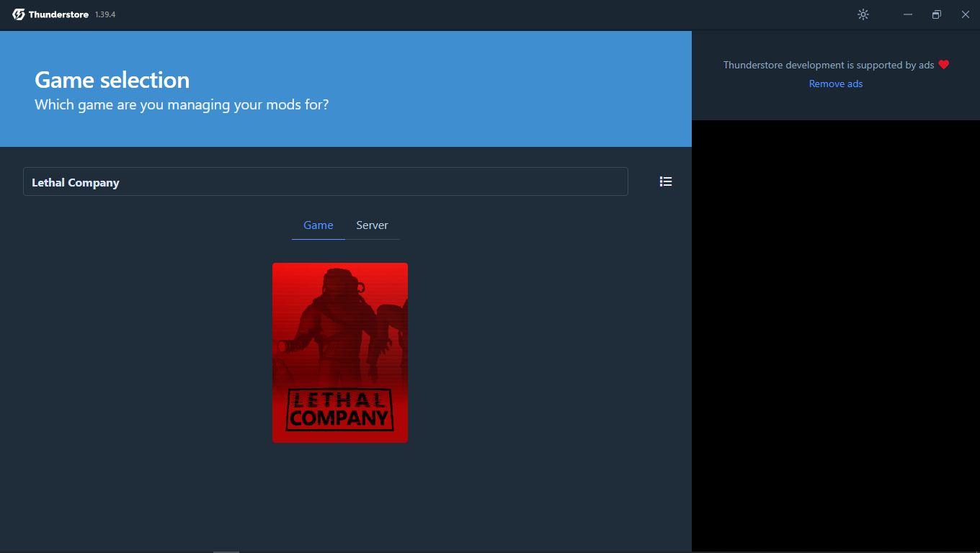Switch game list view with the list icon

click(666, 181)
